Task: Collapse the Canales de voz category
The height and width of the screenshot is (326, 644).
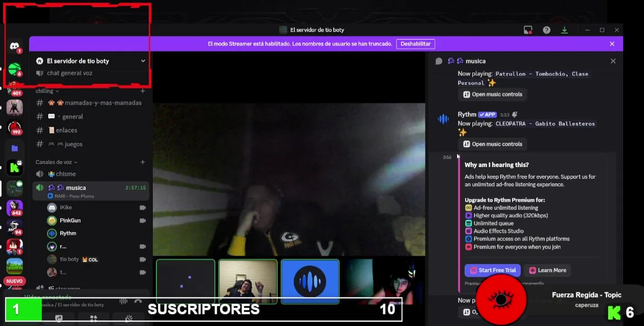Action: tap(57, 162)
